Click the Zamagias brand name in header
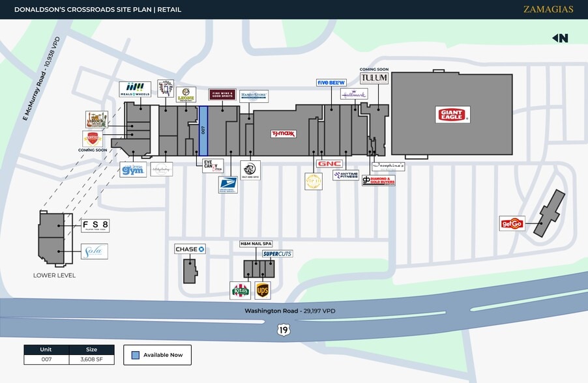Image resolution: width=588 pixels, height=383 pixels. coord(548,9)
